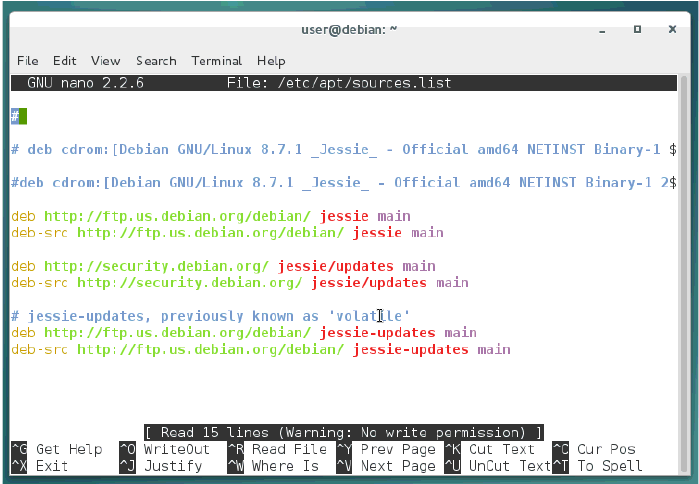699x484 pixels.
Task: Close the user@debian terminal window
Action: coord(673,29)
